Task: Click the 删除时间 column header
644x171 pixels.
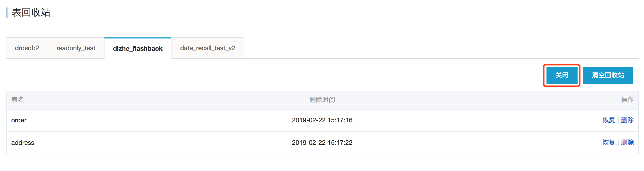Action: 322,100
